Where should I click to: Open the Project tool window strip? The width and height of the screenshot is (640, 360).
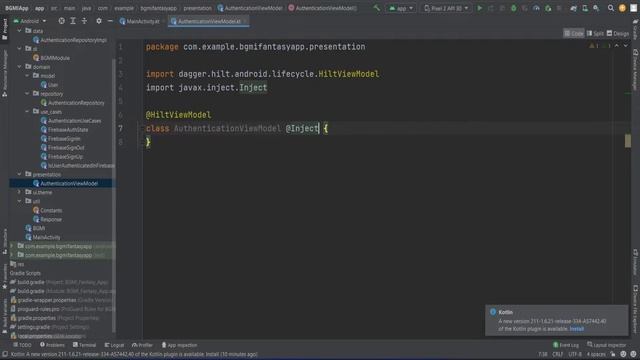4,29
